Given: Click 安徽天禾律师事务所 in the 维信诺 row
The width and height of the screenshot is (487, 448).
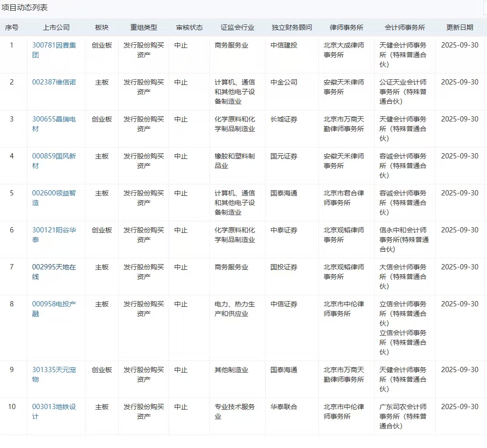Looking at the screenshot, I should tap(344, 87).
